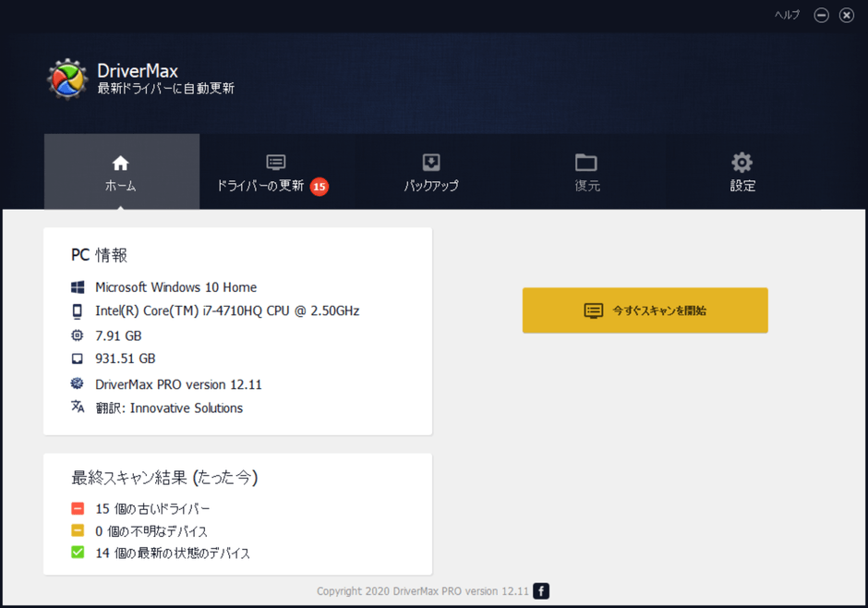This screenshot has height=608, width=868.
Task: Open 設定 settings gear tab
Action: pyautogui.click(x=742, y=174)
